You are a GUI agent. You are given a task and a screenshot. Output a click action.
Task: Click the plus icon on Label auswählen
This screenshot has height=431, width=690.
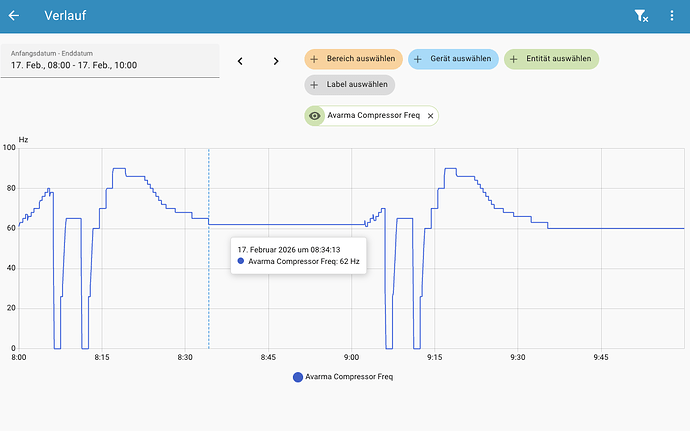tap(314, 85)
